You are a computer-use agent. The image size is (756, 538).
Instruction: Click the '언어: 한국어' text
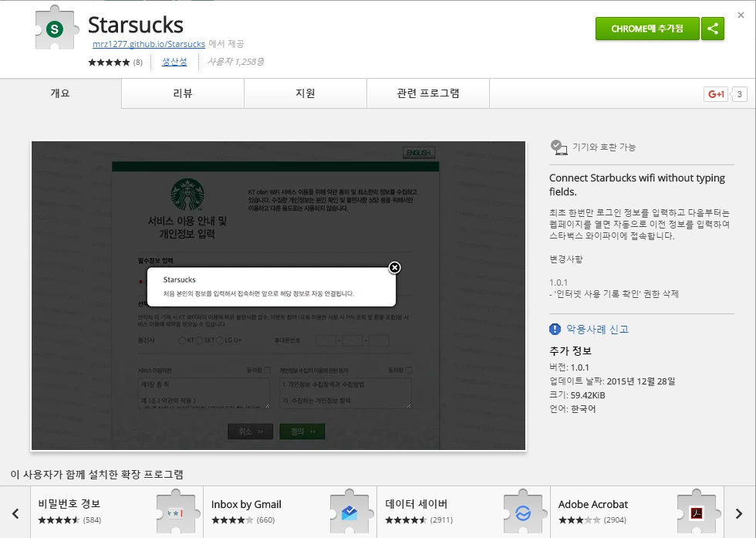pyautogui.click(x=572, y=409)
